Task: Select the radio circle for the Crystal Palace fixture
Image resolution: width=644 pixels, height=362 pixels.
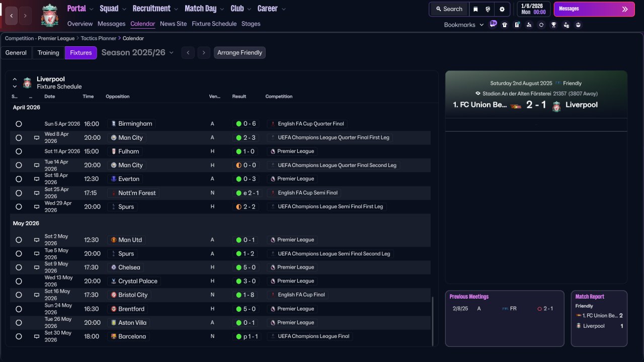Action: pyautogui.click(x=19, y=281)
